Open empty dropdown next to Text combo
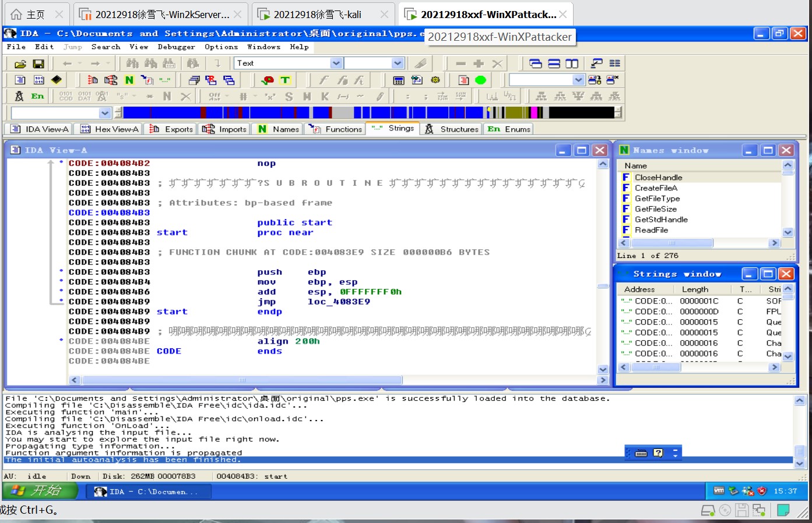The image size is (812, 523). click(398, 63)
